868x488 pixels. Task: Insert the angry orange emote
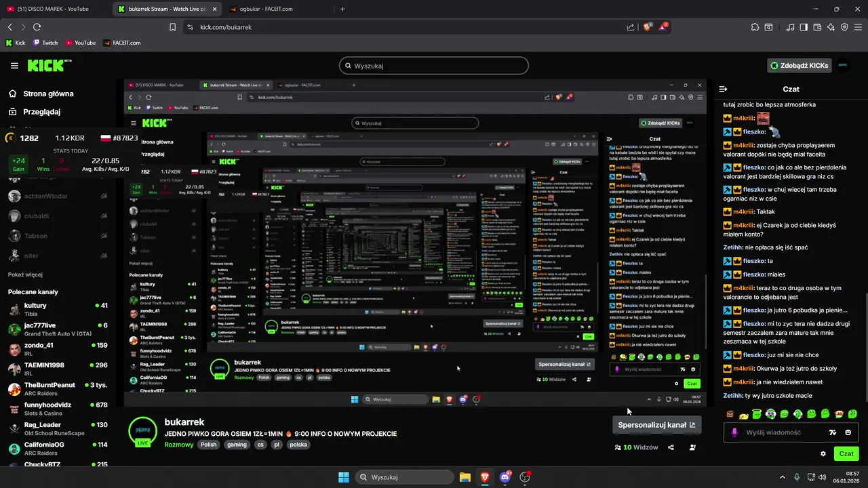pyautogui.click(x=730, y=414)
